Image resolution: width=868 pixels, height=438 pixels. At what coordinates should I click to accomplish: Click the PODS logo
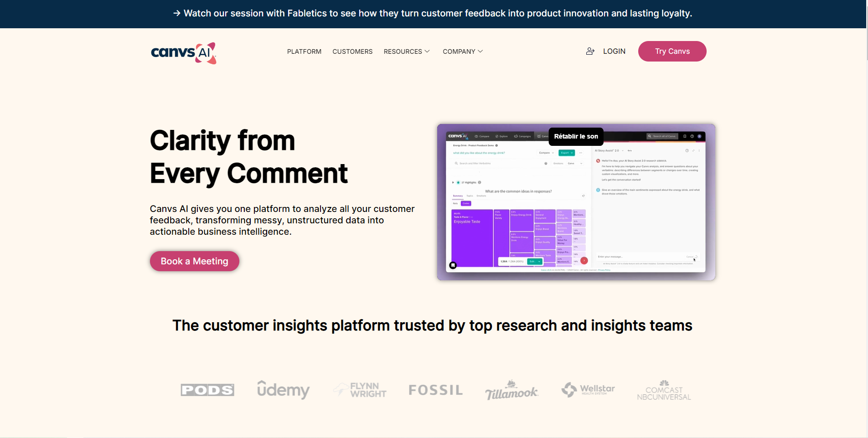[x=207, y=390]
